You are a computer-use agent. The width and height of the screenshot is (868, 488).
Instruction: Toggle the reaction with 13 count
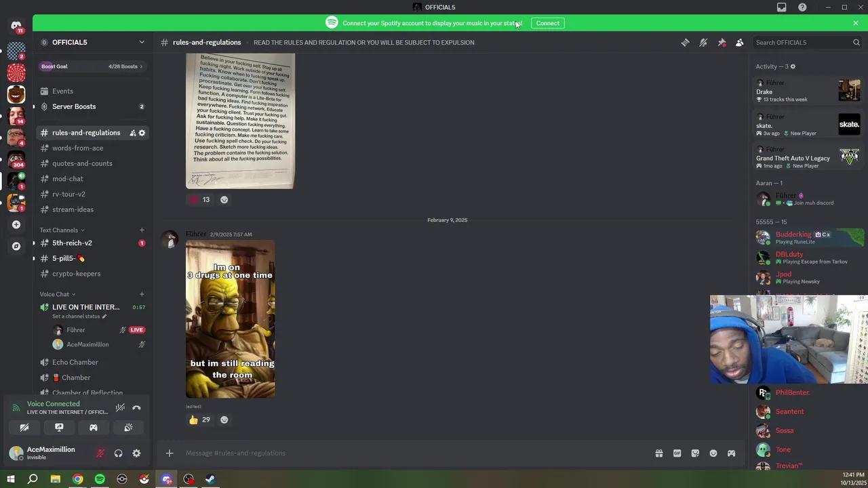pos(200,199)
